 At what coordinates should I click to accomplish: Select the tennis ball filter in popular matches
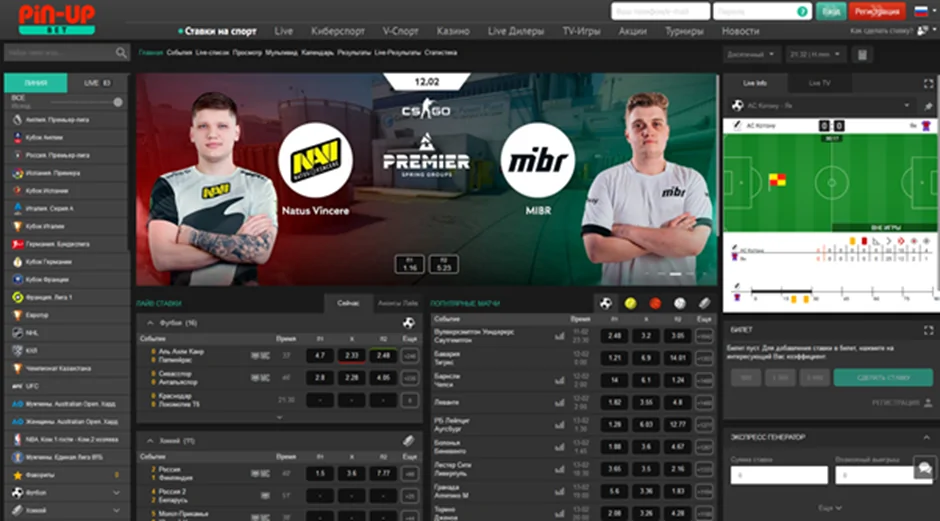[630, 303]
